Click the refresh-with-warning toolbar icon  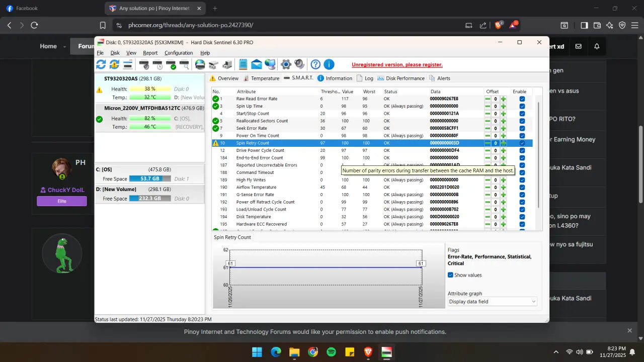(115, 64)
